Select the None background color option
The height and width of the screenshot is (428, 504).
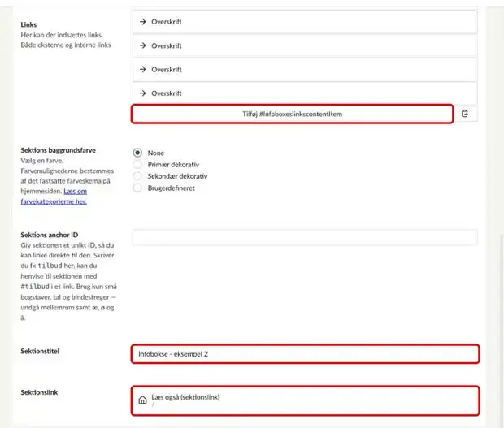point(137,153)
